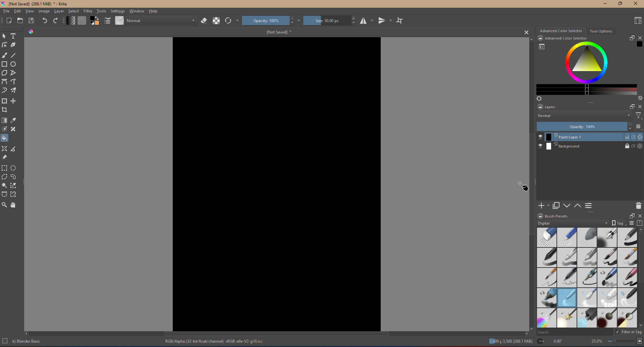The height and width of the screenshot is (347, 644).
Task: Click the Tag button in Brush Presets
Action: (618, 223)
